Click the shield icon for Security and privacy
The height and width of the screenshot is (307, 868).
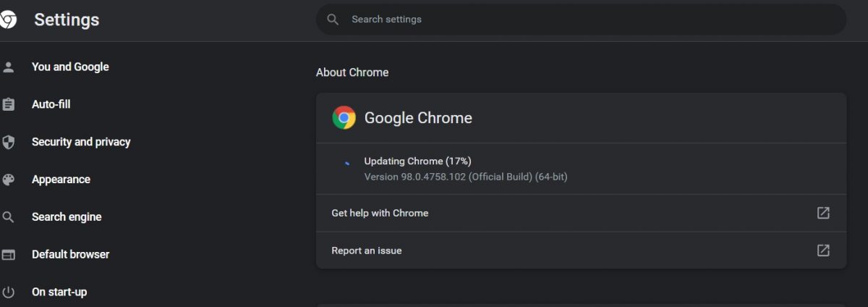pyautogui.click(x=9, y=142)
